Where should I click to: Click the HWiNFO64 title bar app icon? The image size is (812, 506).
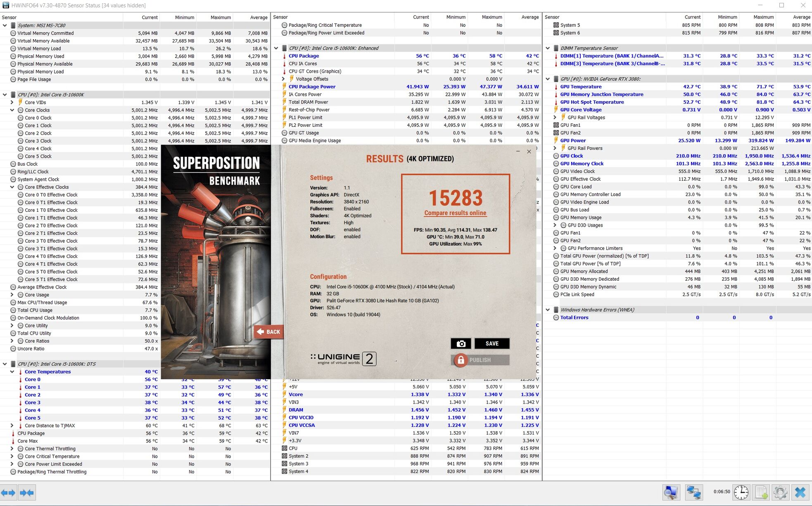[x=5, y=5]
